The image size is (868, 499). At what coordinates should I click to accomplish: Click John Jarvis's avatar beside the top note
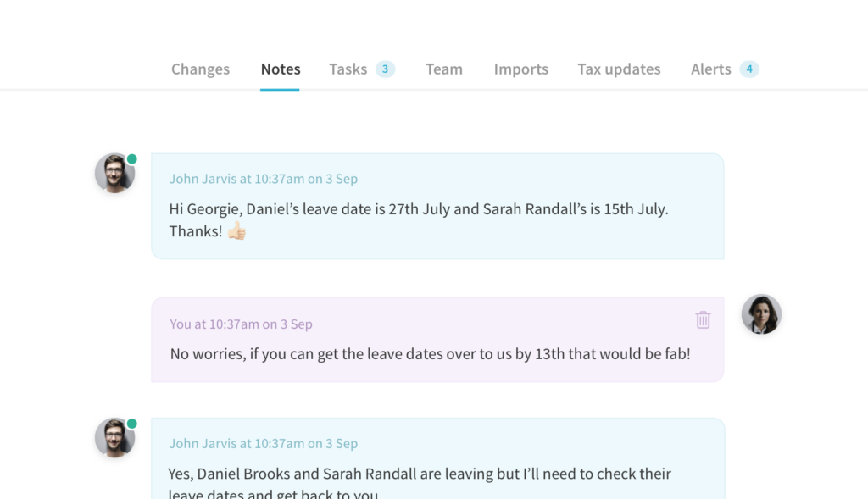[x=114, y=174]
